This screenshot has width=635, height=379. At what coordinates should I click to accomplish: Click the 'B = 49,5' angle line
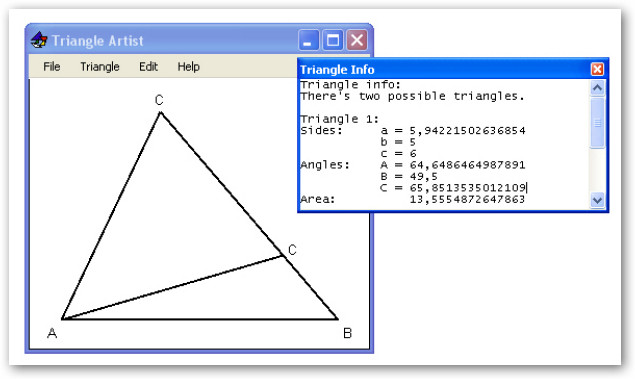pos(409,177)
